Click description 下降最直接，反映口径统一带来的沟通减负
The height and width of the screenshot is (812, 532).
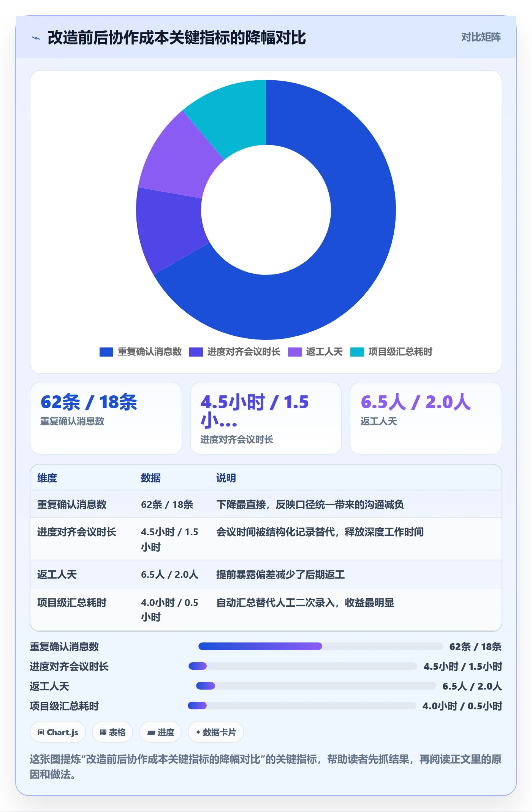(x=310, y=504)
